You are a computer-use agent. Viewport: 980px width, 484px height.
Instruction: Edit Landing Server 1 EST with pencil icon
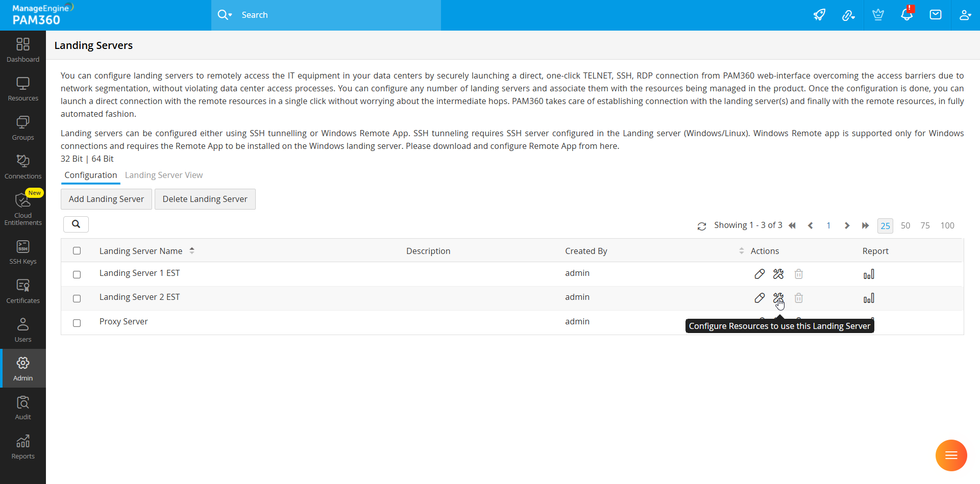[x=759, y=274]
